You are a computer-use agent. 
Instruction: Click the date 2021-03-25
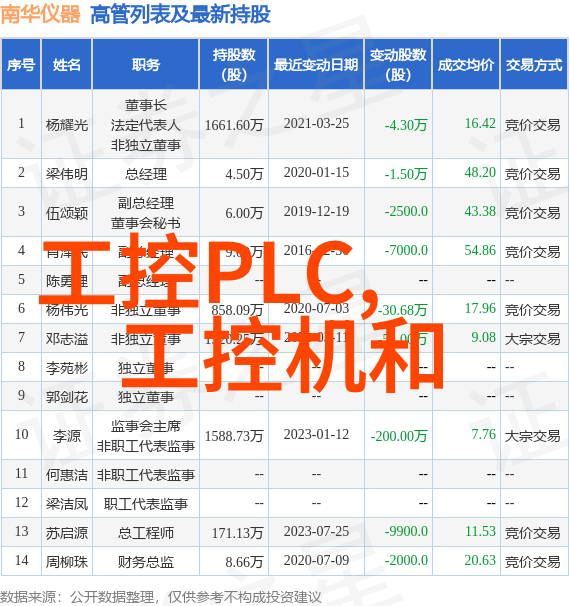(316, 124)
